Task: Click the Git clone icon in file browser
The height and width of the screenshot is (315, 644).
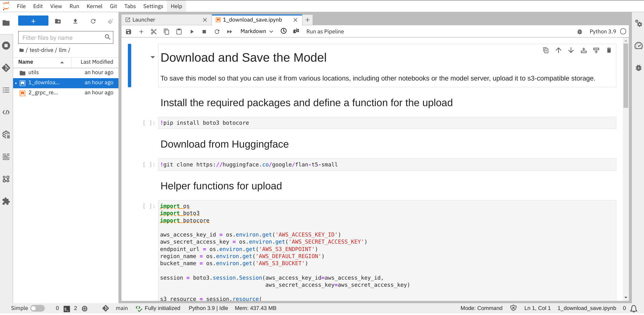Action: tap(110, 21)
